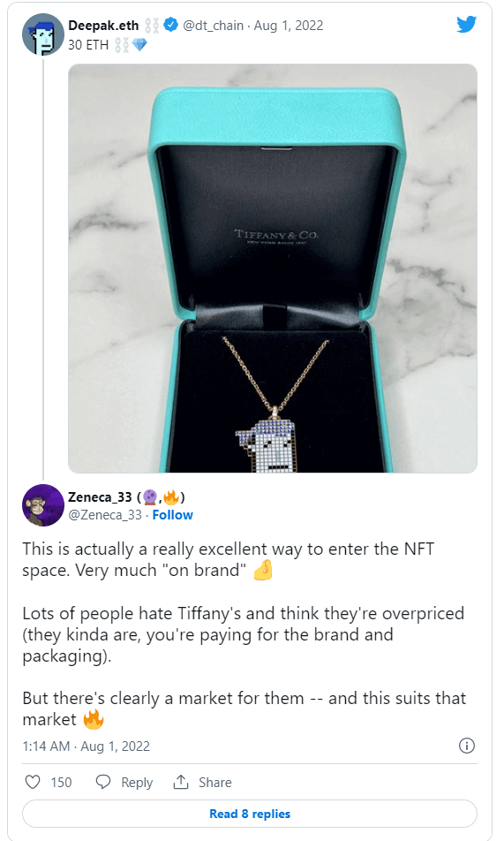Open the 1:14 AM Aug 1, 2022 timestamp
504x841 pixels.
click(86, 746)
